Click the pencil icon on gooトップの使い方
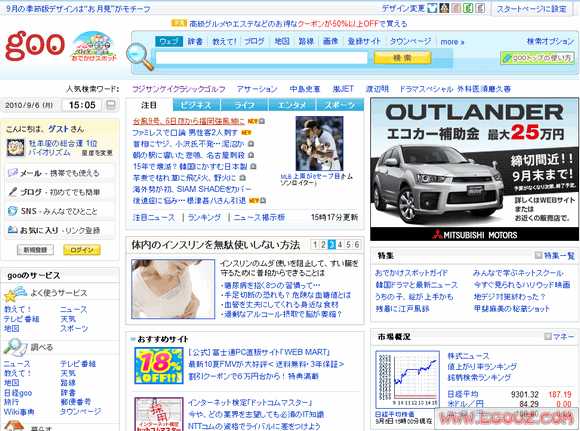Screen dimensions: 580x431 (x=506, y=58)
